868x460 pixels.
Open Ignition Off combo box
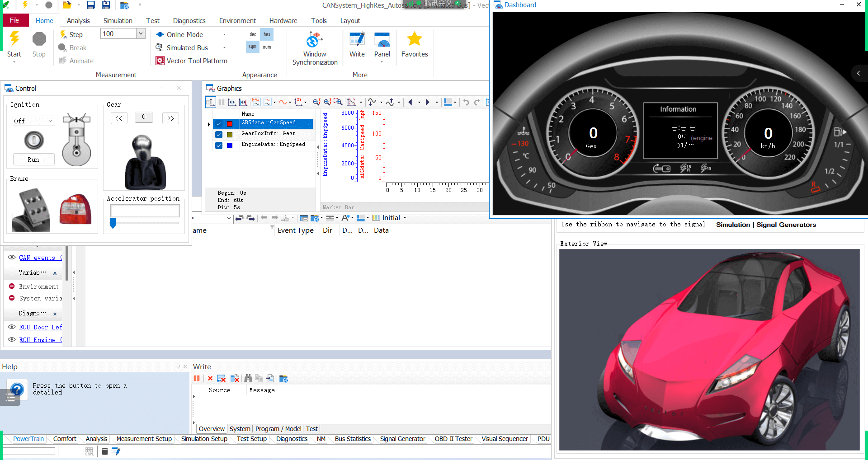click(33, 121)
